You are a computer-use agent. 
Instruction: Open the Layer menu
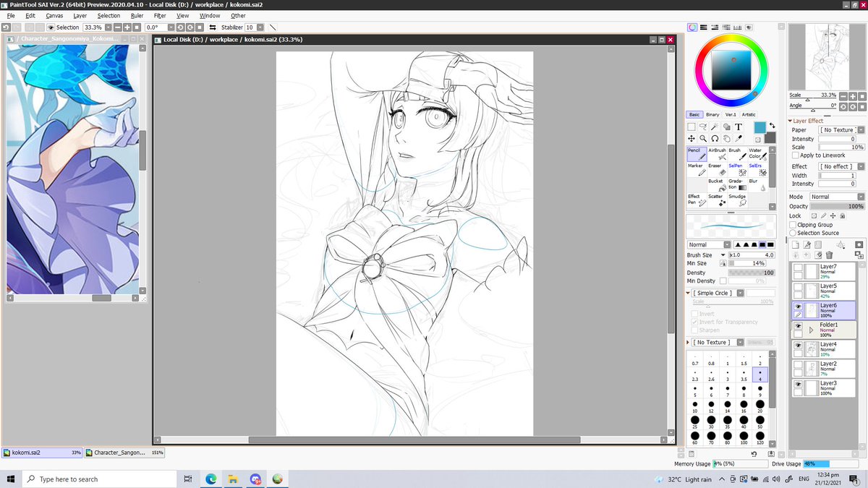[80, 15]
